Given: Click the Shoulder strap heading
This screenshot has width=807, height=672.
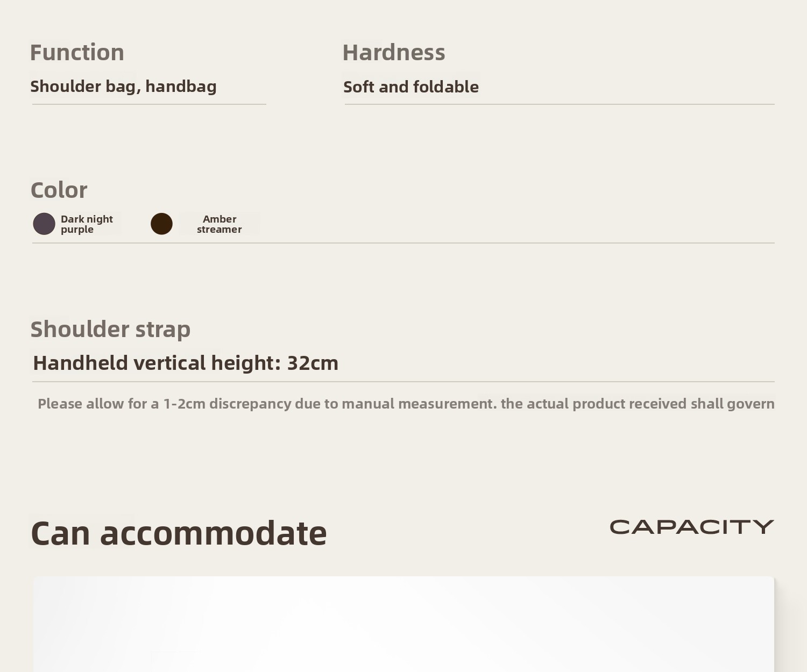Looking at the screenshot, I should (110, 330).
